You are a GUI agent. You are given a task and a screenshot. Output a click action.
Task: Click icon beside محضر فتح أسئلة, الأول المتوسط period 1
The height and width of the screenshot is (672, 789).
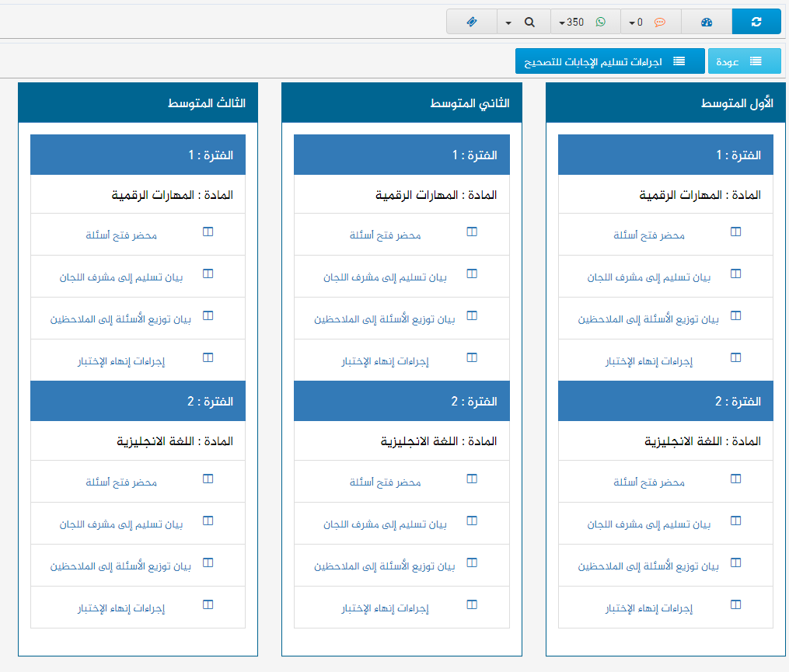pos(736,232)
